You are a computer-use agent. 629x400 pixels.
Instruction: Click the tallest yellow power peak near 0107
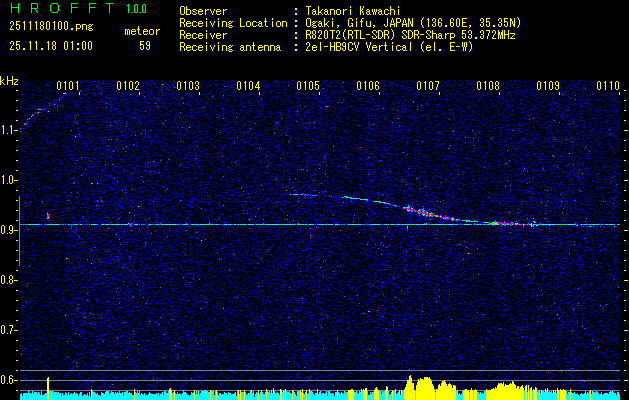tap(410, 387)
